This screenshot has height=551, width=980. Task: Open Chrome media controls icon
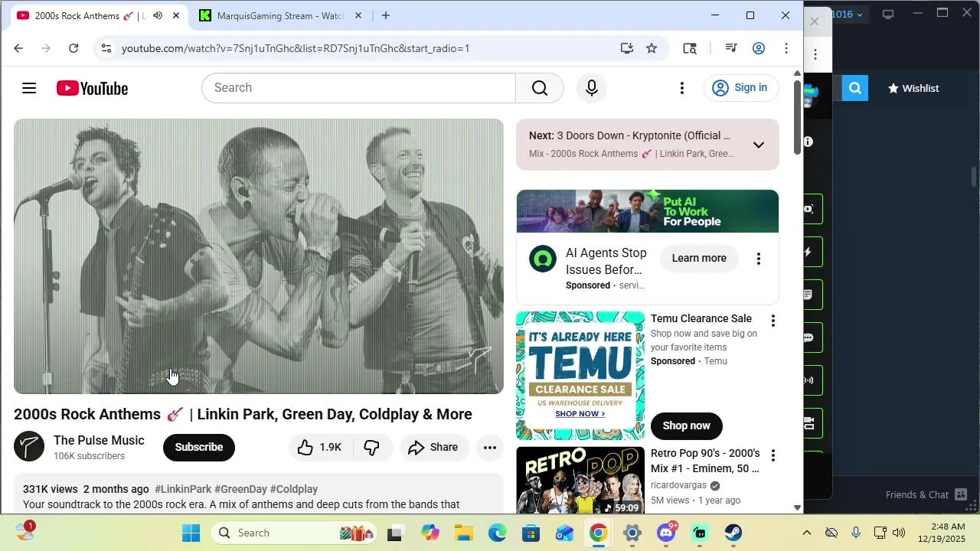pos(731,48)
